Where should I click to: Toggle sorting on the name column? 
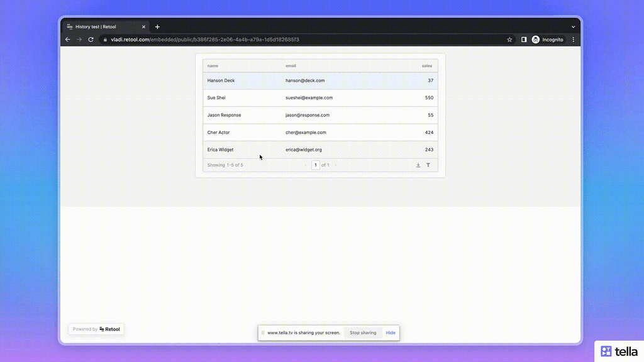click(213, 65)
